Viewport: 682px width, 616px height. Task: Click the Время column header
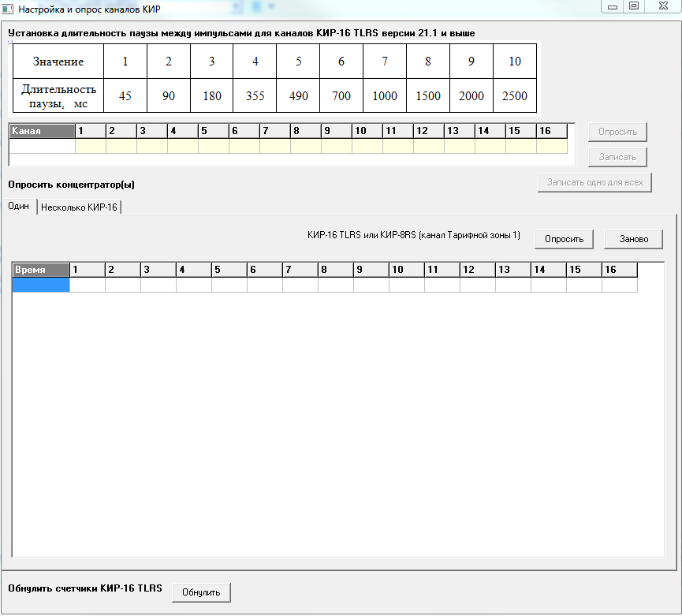pos(41,270)
